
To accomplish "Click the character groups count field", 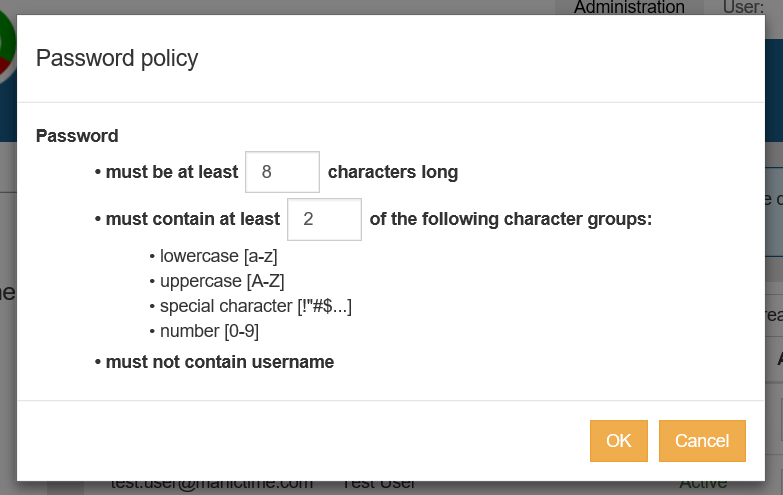I will click(x=324, y=219).
